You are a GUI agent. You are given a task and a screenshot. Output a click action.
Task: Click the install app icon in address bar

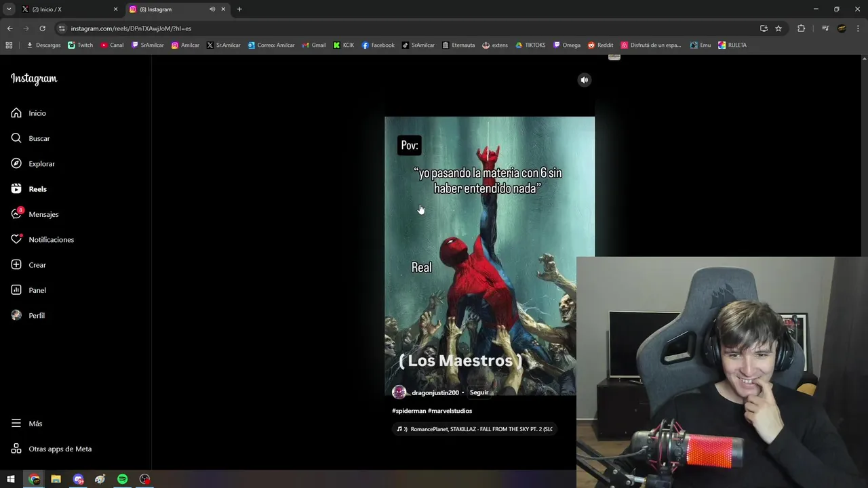pyautogui.click(x=764, y=28)
